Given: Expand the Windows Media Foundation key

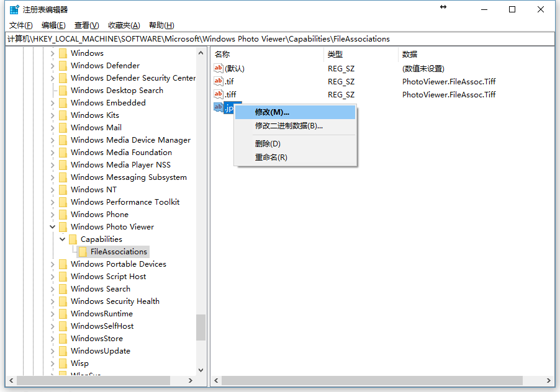Looking at the screenshot, I should coord(53,153).
